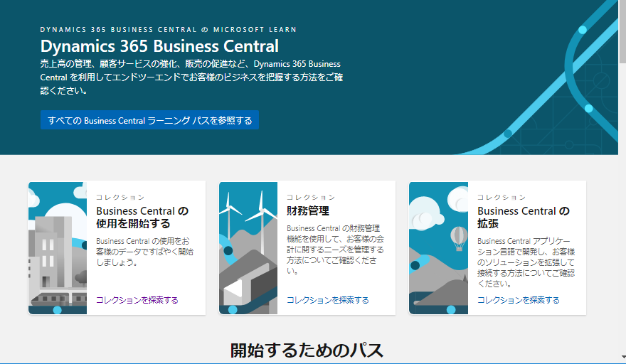The image size is (626, 364).
Task: Click the browse all Business Central learning paths button
Action: pos(149,120)
